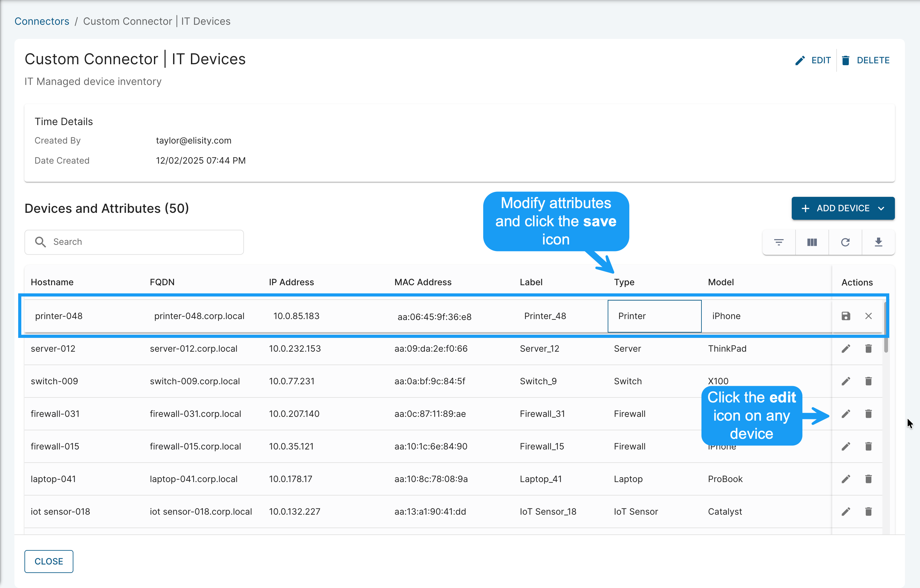Edit the iot sensor-018 device row
Viewport: 920px width, 588px height.
pos(845,512)
